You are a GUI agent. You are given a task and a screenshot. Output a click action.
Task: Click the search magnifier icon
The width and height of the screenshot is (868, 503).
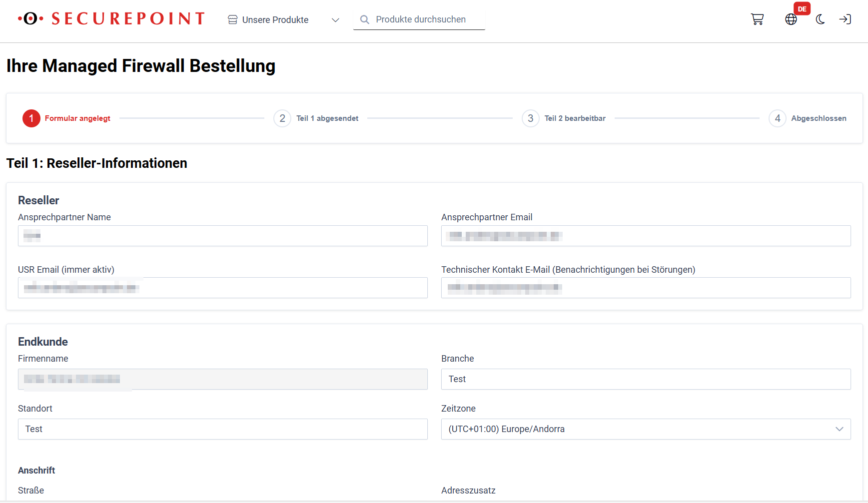coord(365,19)
